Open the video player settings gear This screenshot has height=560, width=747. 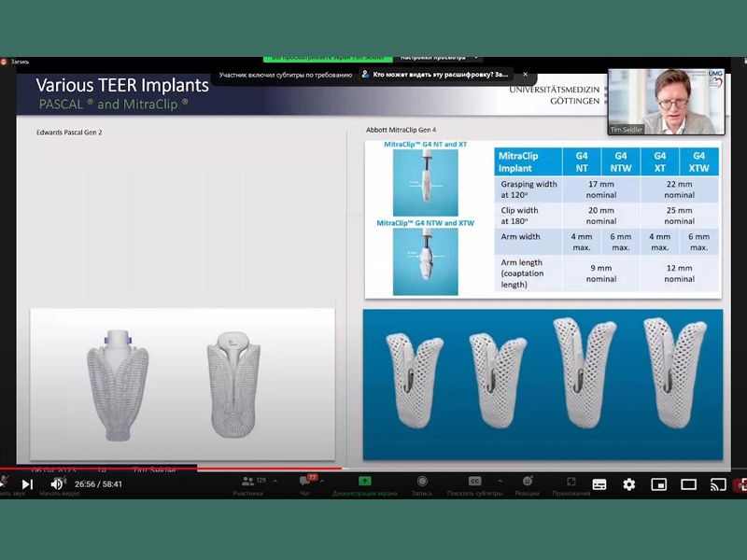[x=629, y=484]
